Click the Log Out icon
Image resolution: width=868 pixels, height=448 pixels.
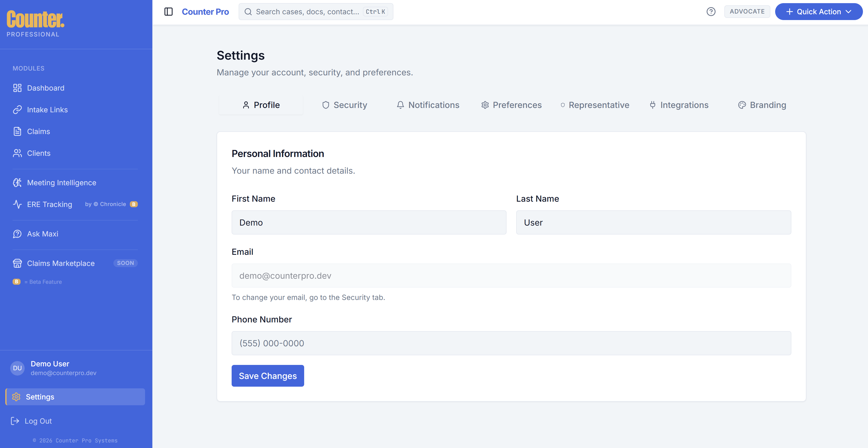coord(15,421)
